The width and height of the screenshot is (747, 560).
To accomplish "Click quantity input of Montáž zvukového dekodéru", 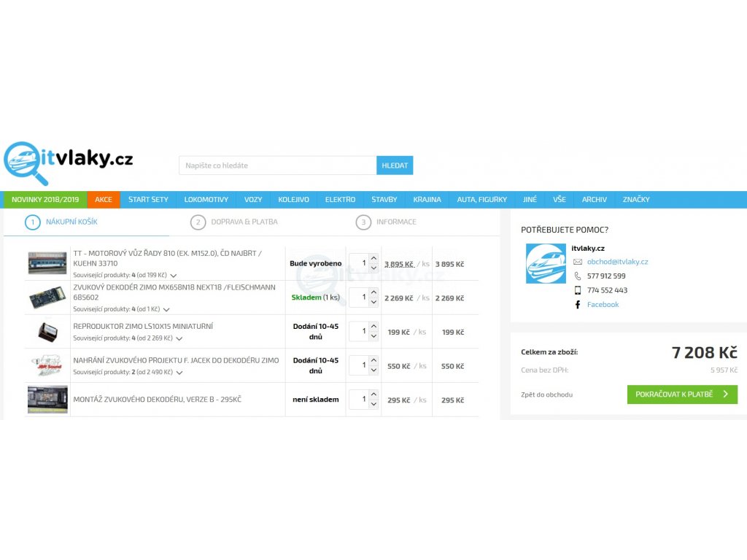I will (x=359, y=400).
